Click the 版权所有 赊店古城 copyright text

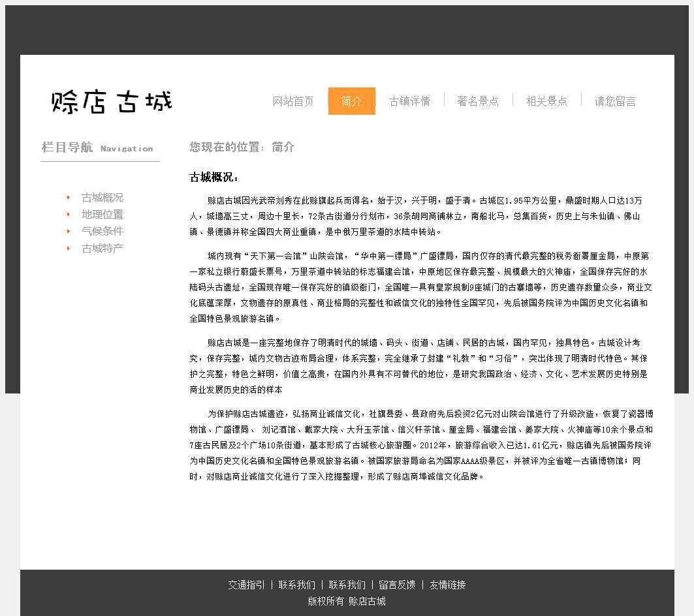(x=347, y=601)
